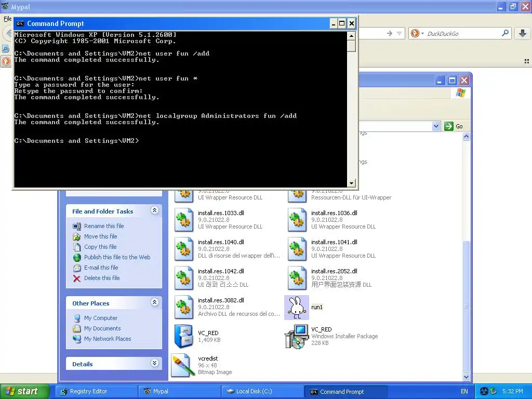The width and height of the screenshot is (532, 399).
Task: Click E-mail this file link
Action: [x=101, y=268]
